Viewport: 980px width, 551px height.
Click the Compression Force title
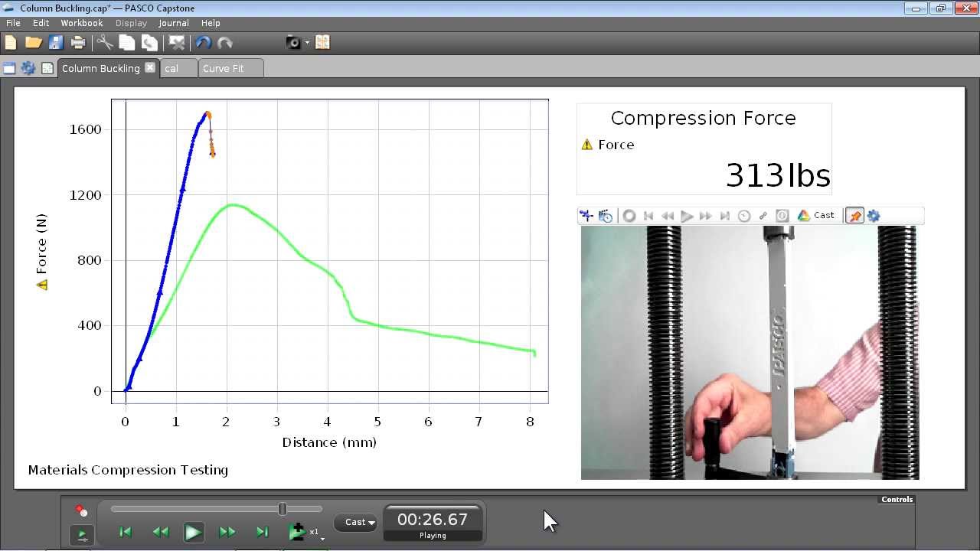click(x=704, y=118)
